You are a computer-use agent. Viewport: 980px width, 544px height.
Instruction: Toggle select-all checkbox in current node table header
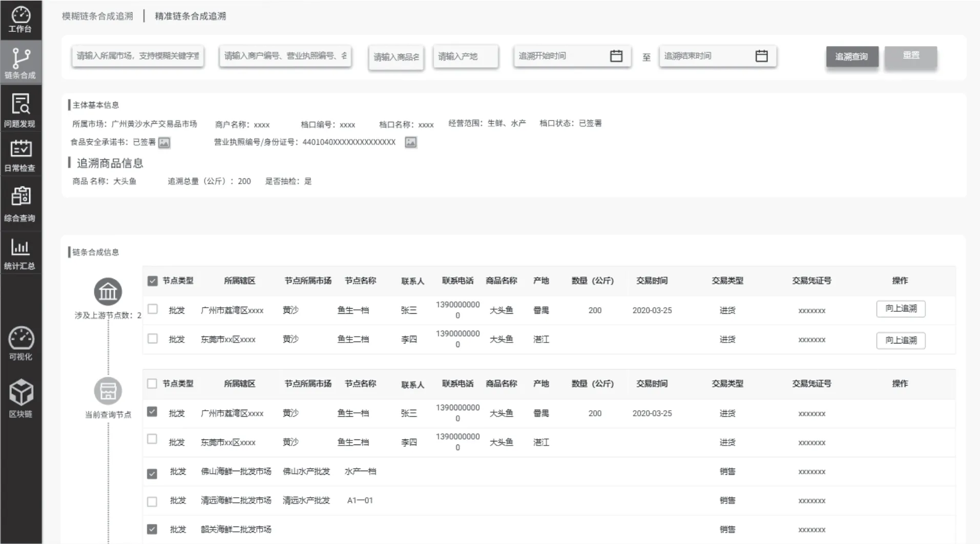[152, 384]
